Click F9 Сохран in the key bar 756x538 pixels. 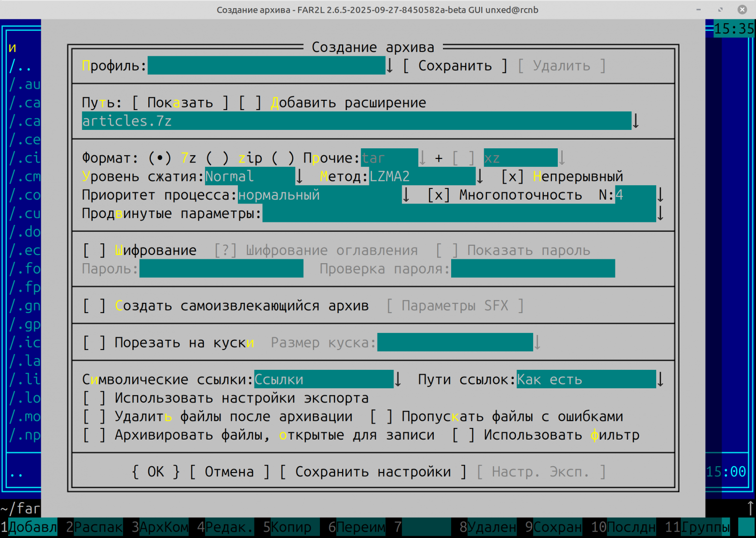click(x=553, y=527)
